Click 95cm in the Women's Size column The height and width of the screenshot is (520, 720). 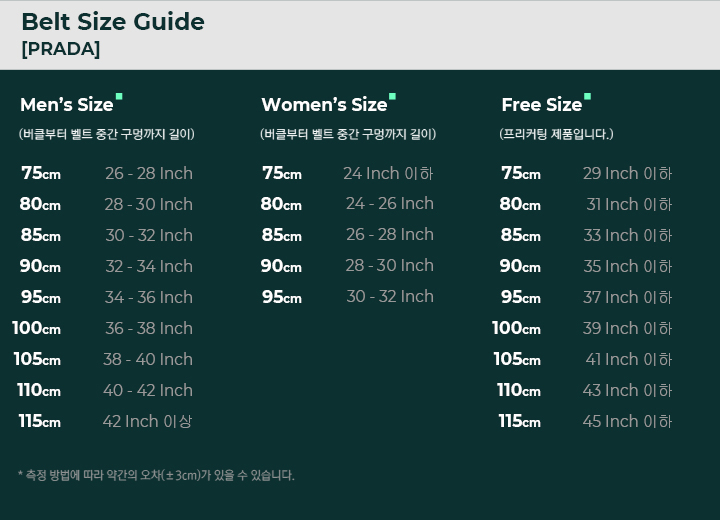click(x=281, y=297)
